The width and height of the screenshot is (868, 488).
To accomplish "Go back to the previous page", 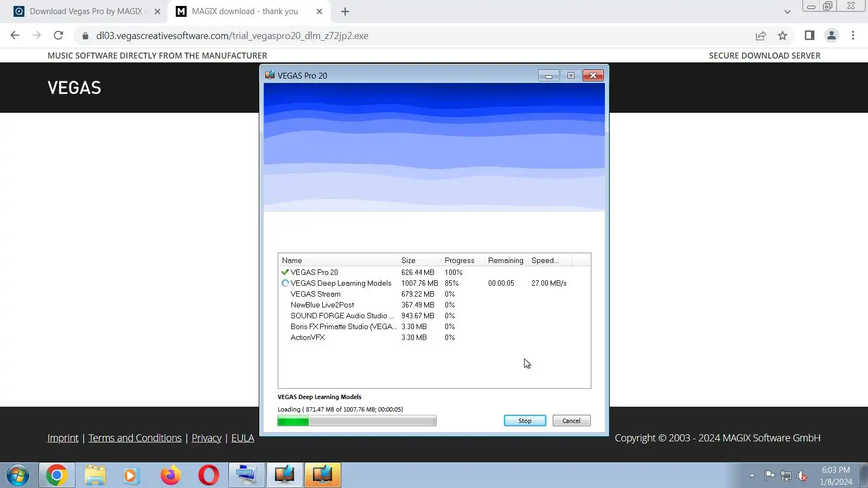I will [x=15, y=35].
